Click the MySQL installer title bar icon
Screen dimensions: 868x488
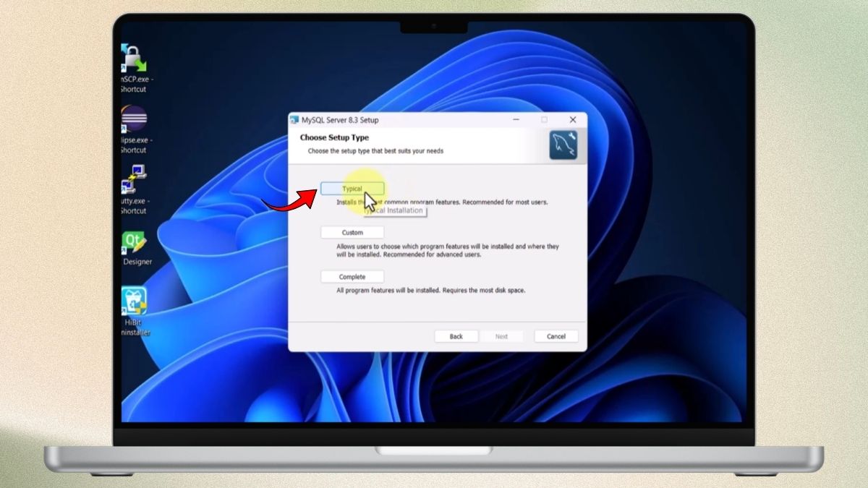294,120
